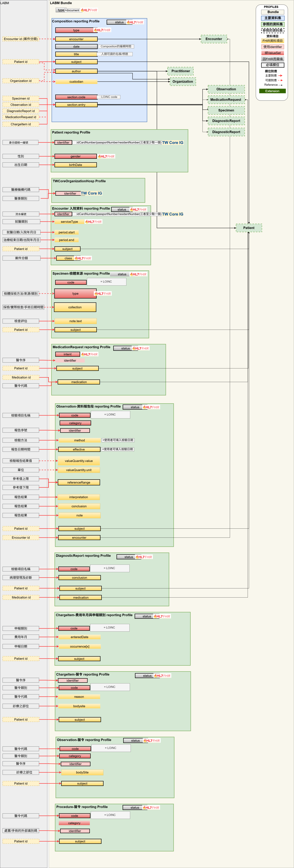This screenshot has height=868, width=294.
Task: Select the Encounter dashed reference box
Action: pos(214,39)
